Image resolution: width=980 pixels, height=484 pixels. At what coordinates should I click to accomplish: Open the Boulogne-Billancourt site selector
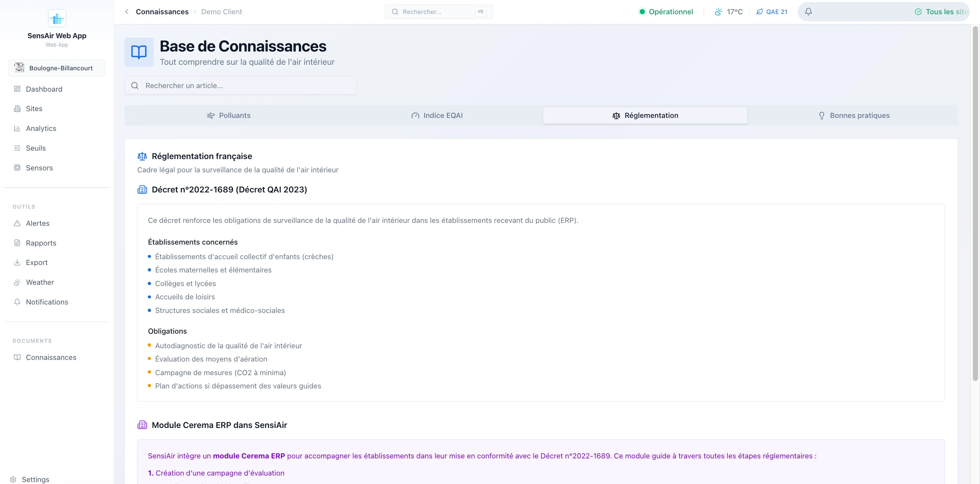tap(57, 68)
